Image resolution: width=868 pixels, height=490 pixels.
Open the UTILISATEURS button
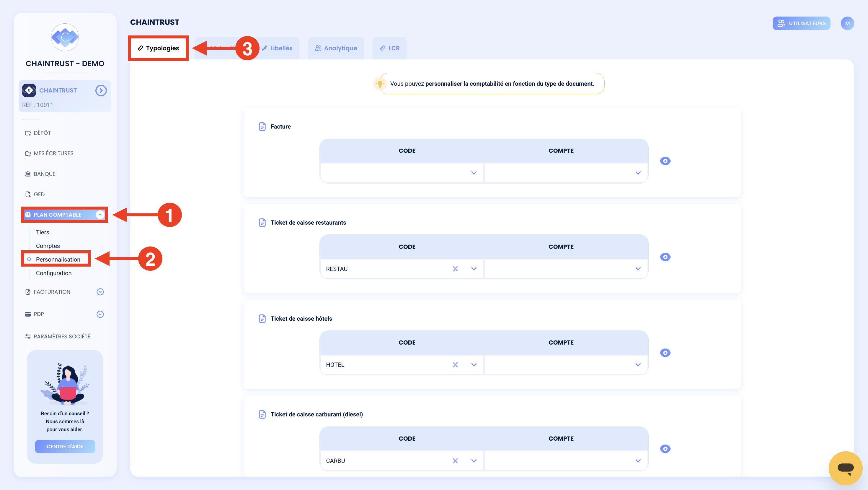coord(802,23)
